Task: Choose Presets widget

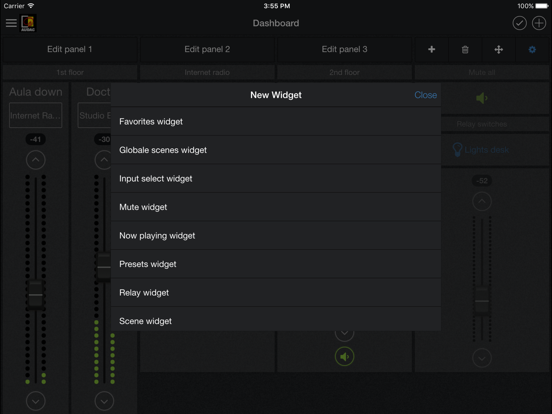Action: pos(276,264)
